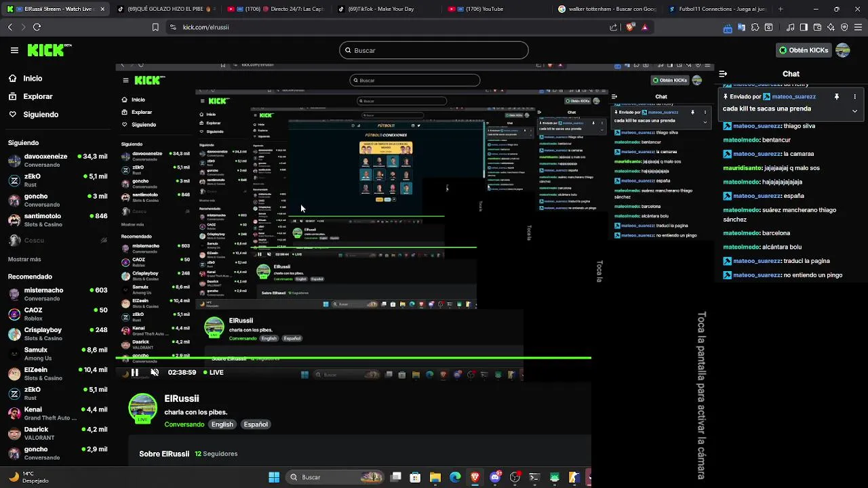Image resolution: width=868 pixels, height=488 pixels.
Task: Open the user profile avatar menu
Action: (843, 50)
